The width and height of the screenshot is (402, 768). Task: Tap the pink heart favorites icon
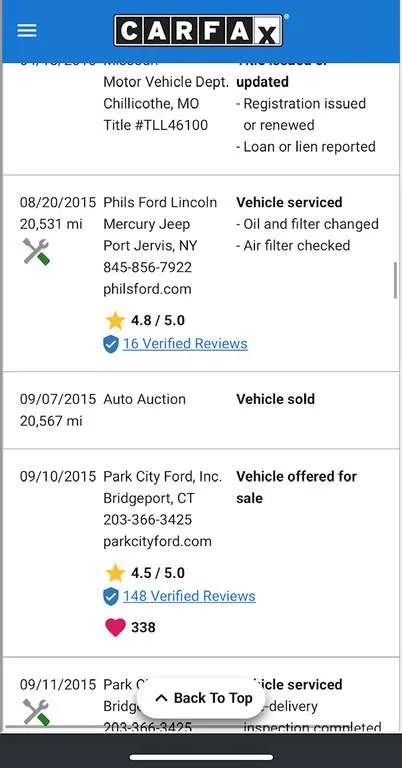pos(115,627)
